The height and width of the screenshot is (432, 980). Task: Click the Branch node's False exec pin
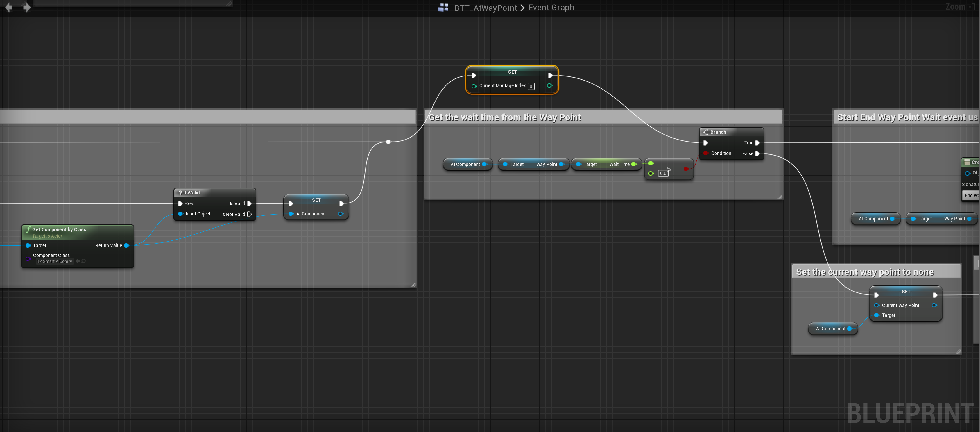click(x=757, y=153)
